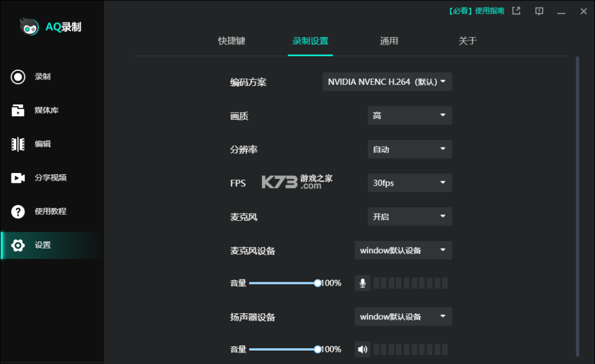Click the microphone volume slider track
The width and height of the screenshot is (595, 364).
coord(283,283)
